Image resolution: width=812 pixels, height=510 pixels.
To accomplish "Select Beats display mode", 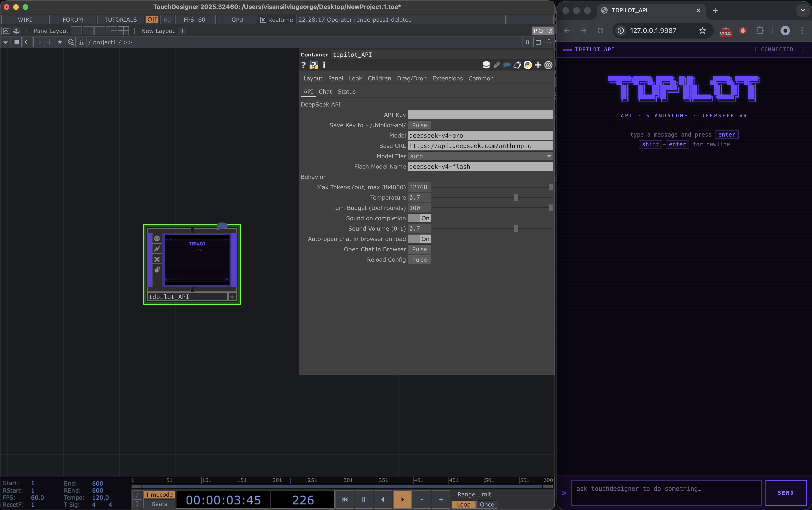I will [159, 504].
